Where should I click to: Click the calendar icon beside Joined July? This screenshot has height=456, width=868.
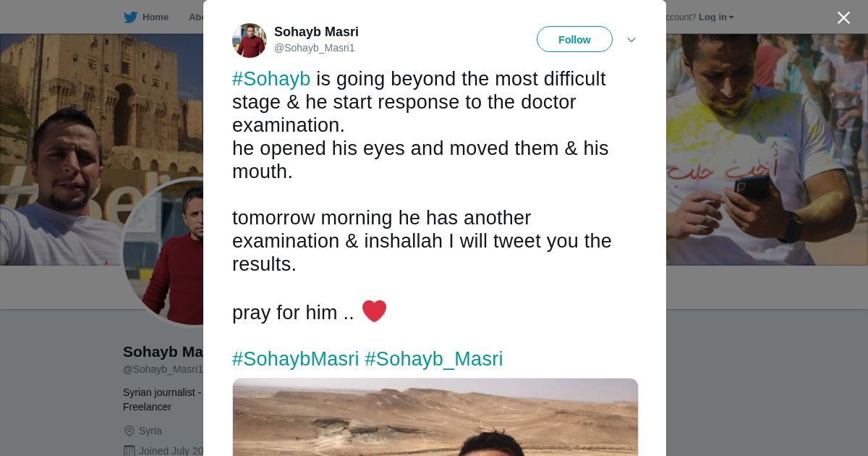129,450
